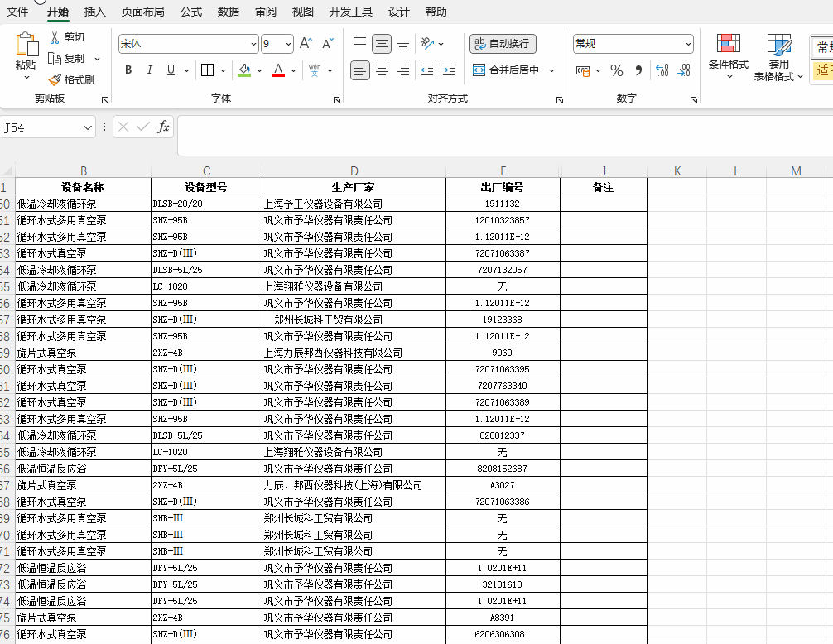This screenshot has height=644, width=833.
Task: Click the Fill Color bucket icon
Action: coord(244,70)
